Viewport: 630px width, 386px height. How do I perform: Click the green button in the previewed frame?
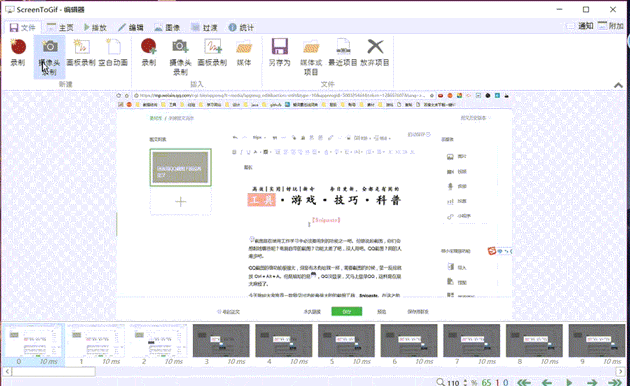click(347, 311)
